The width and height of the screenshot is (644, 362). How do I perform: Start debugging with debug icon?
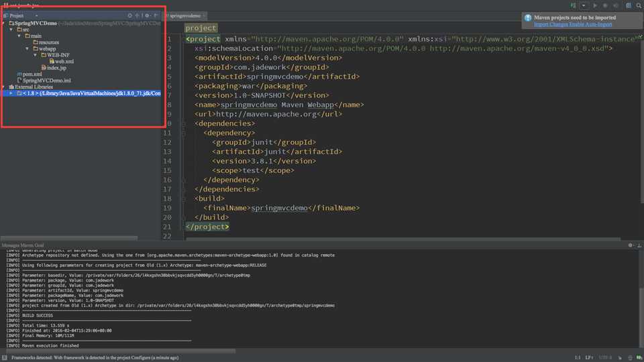pos(605,6)
